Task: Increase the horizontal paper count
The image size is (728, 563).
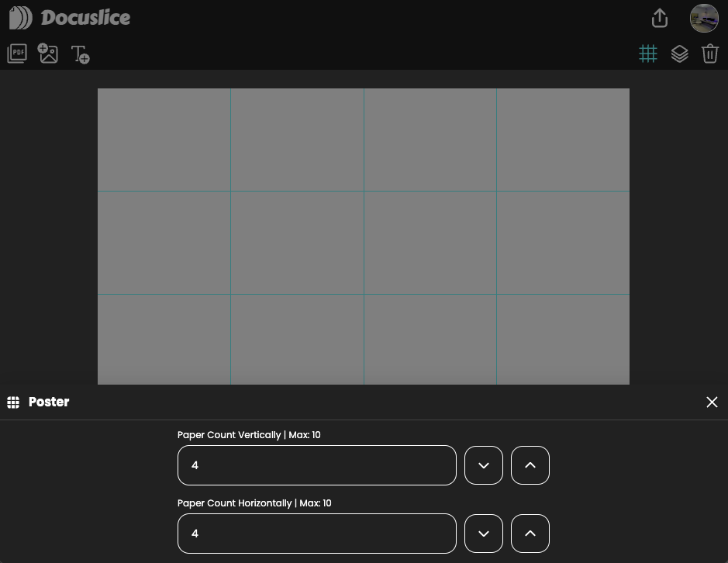Action: tap(530, 534)
